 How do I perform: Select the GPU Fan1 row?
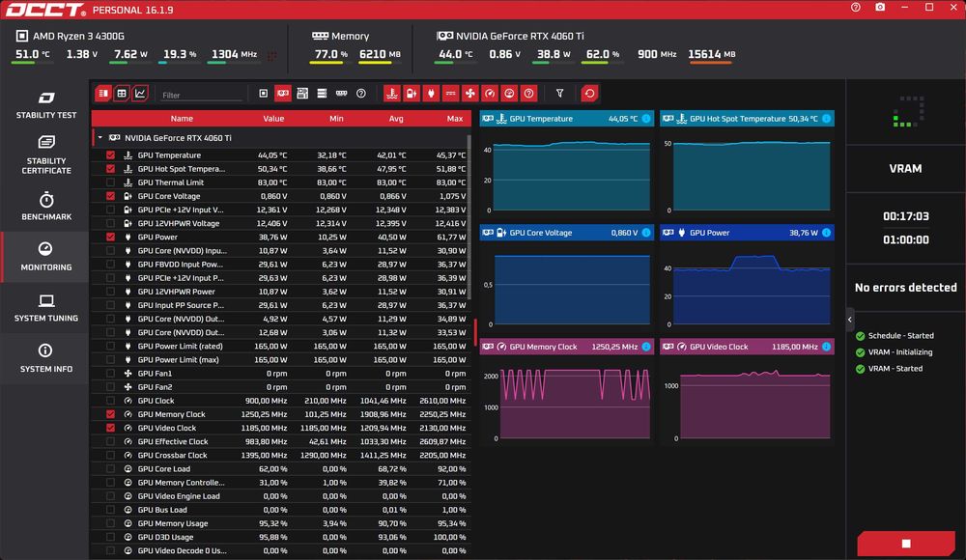click(x=281, y=374)
